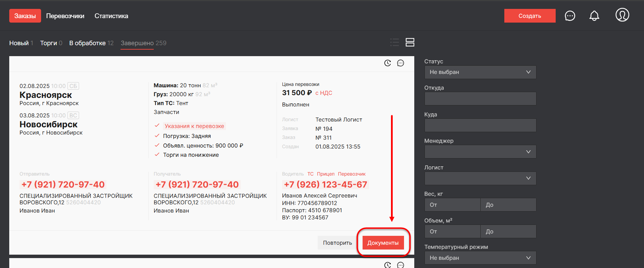Click the Создать button
The width and height of the screenshot is (644, 268).
click(x=530, y=16)
